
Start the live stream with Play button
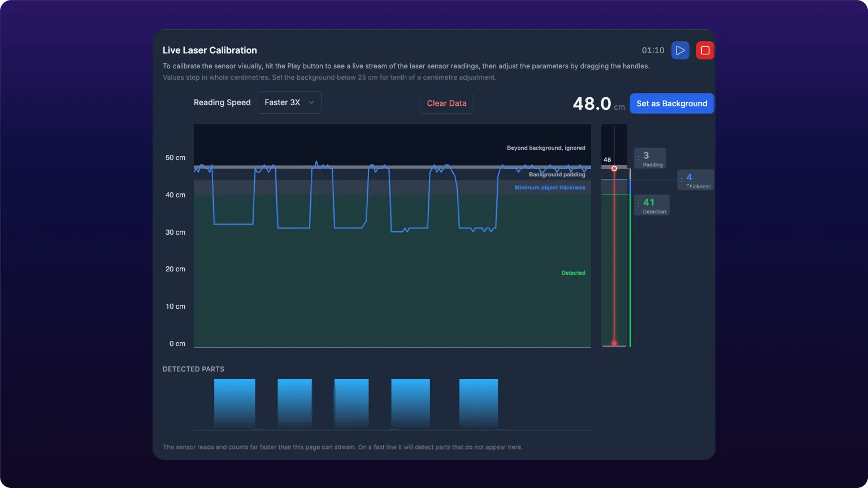pos(680,50)
